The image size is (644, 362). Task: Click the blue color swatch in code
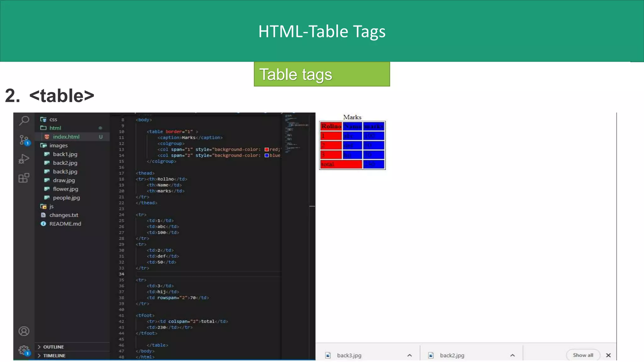(267, 155)
